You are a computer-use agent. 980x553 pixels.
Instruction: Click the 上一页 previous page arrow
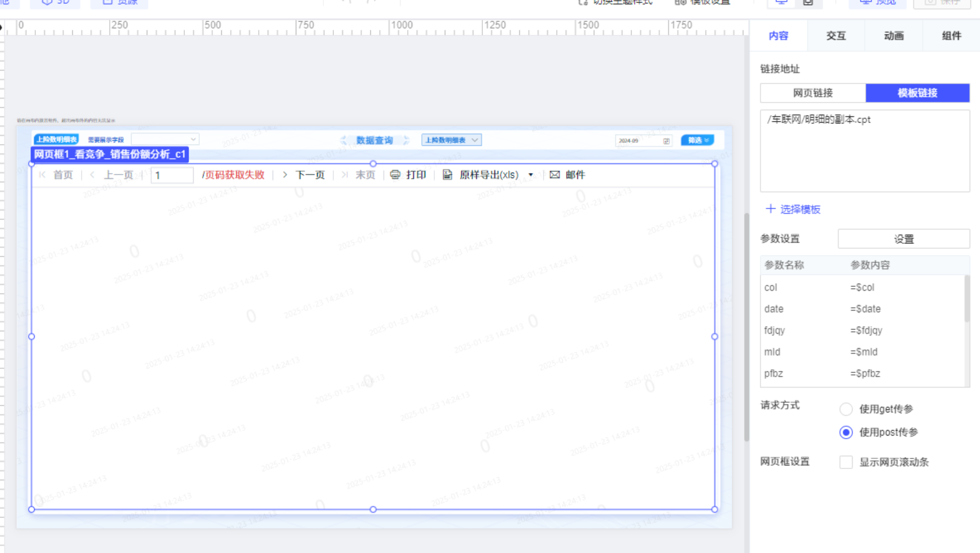[x=92, y=175]
